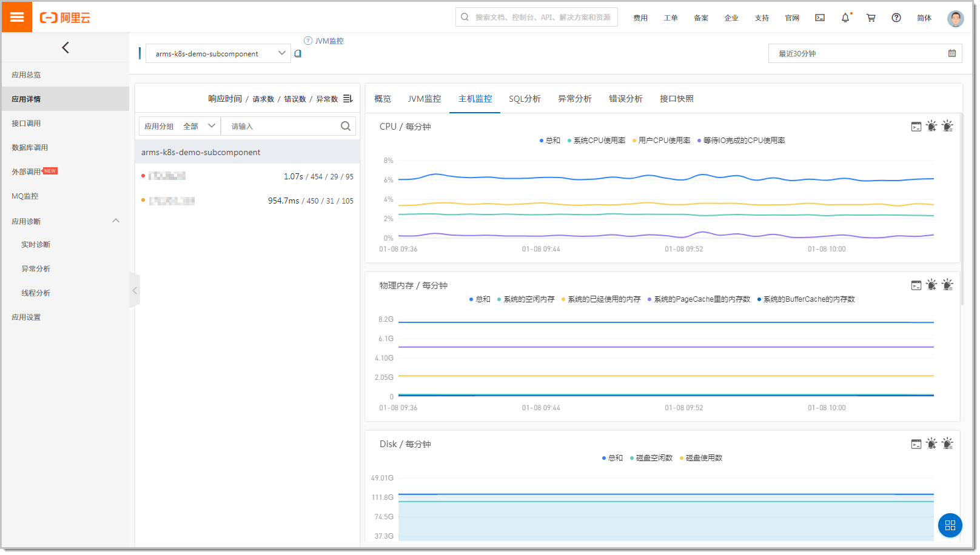Viewport: 980px width, 555px height.
Task: Open the notifications bell
Action: (845, 18)
